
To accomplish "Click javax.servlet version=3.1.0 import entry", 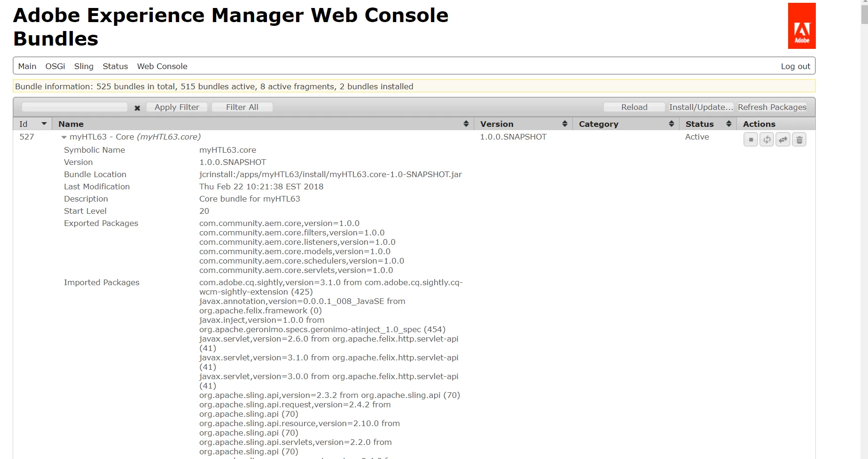I will pos(329,362).
